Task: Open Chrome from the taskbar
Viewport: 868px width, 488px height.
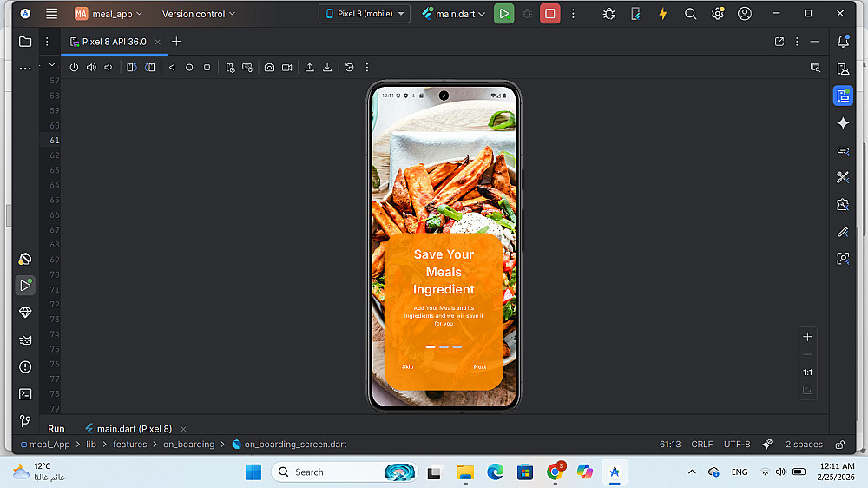Action: point(556,472)
